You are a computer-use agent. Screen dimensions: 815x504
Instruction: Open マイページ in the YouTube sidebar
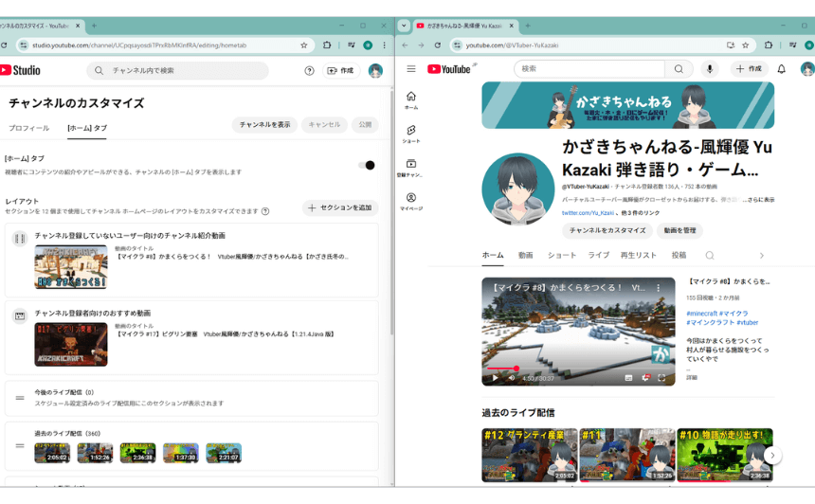point(411,201)
